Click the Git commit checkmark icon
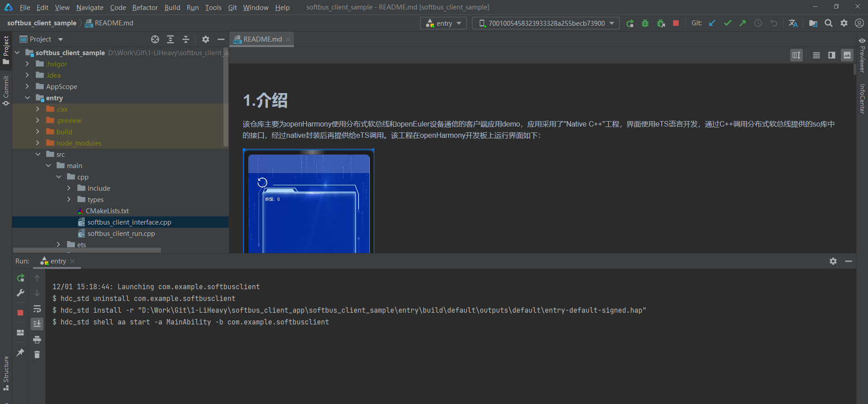The height and width of the screenshot is (404, 868). [727, 23]
